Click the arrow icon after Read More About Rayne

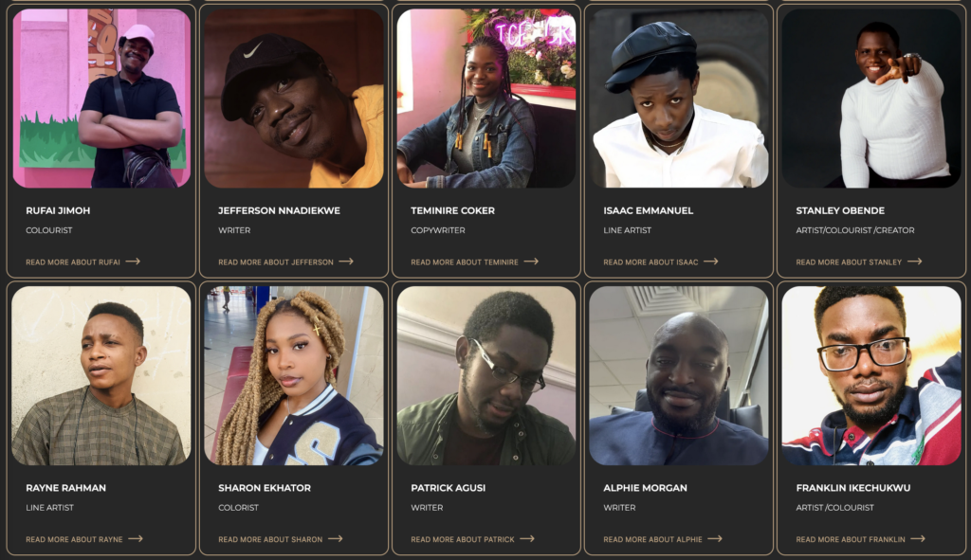(x=136, y=539)
